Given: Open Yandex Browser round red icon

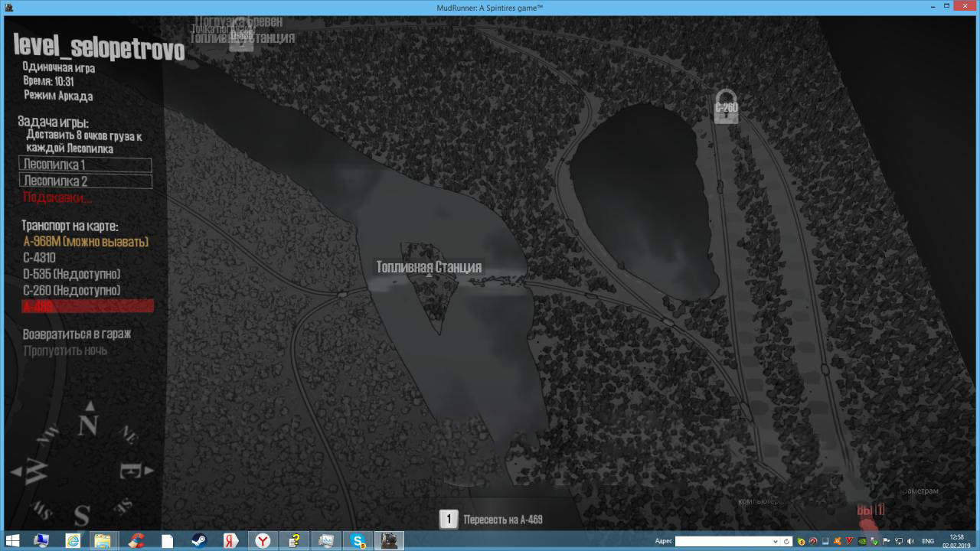Looking at the screenshot, I should pos(263,541).
